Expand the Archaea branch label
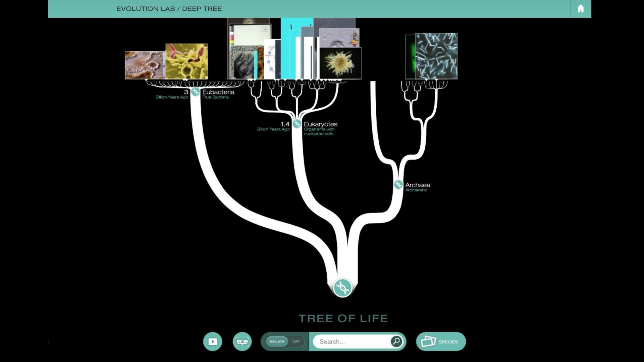 (418, 185)
